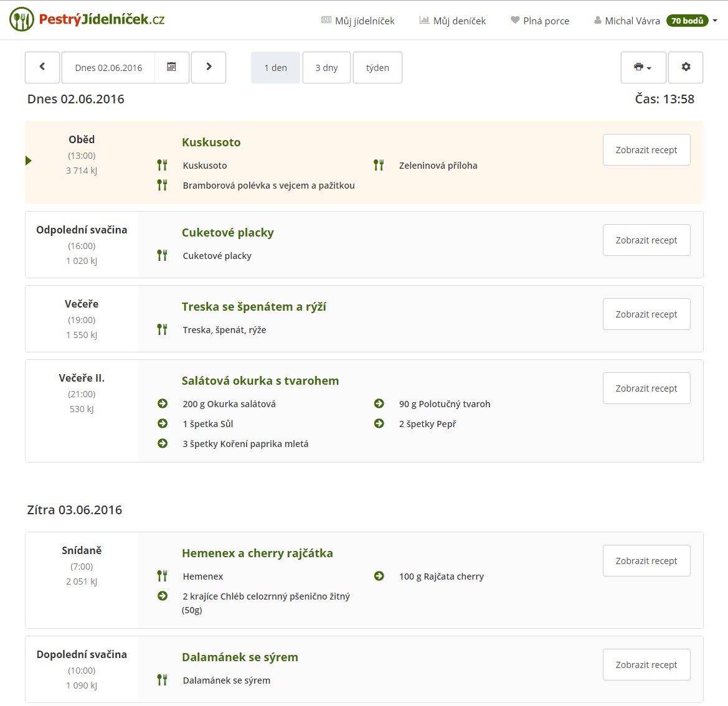Switch to týden view
Image resolution: width=728 pixels, height=706 pixels.
(x=377, y=67)
